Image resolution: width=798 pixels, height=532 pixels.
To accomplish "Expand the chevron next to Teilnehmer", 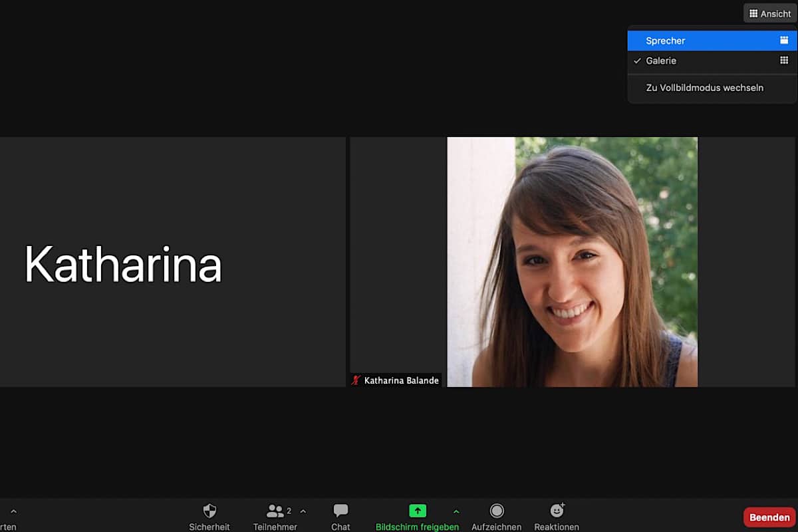I will (303, 511).
